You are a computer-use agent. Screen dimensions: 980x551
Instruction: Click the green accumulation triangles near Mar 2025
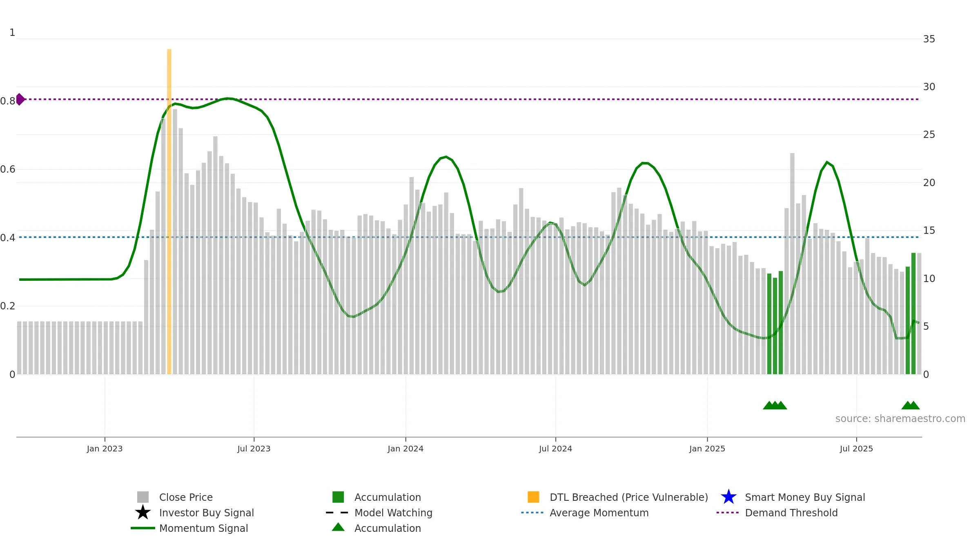(775, 405)
